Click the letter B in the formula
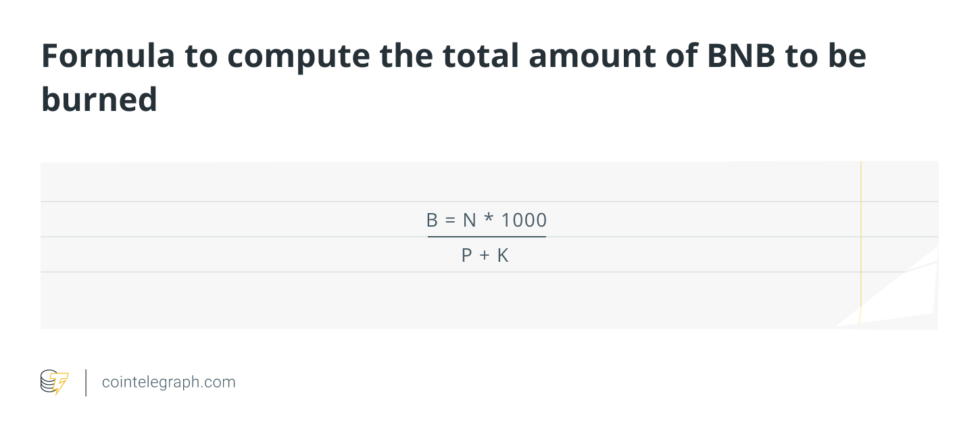980x437 pixels. pos(433,221)
